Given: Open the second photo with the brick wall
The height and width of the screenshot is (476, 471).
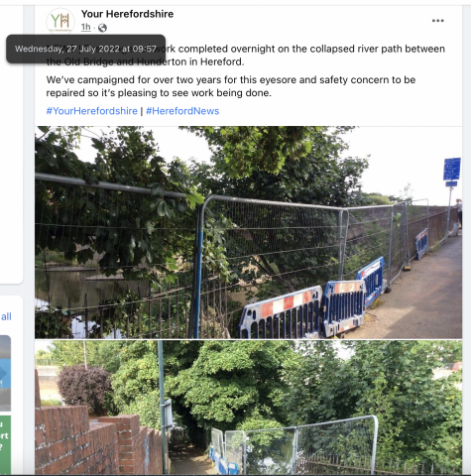Looking at the screenshot, I should click(x=249, y=408).
